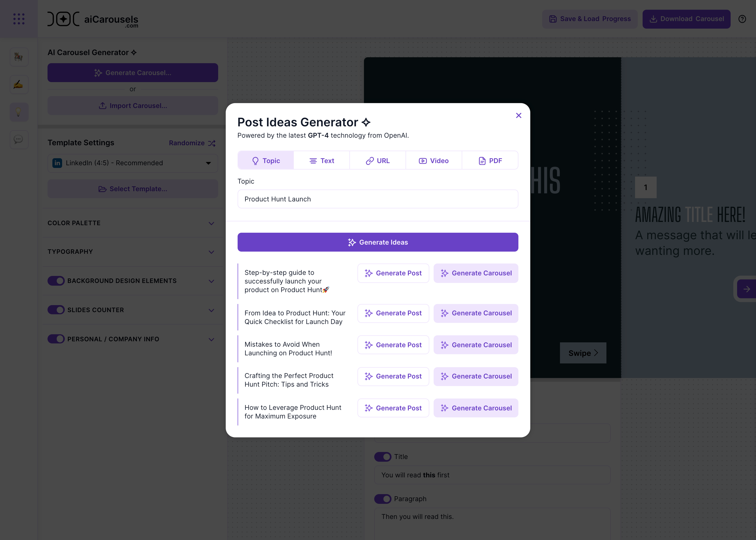Select the Video tab

click(x=434, y=161)
